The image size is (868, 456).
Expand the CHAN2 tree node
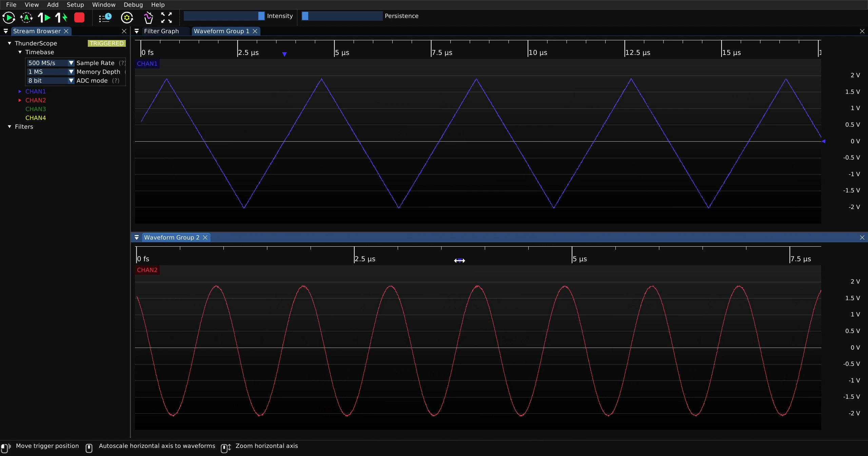20,100
